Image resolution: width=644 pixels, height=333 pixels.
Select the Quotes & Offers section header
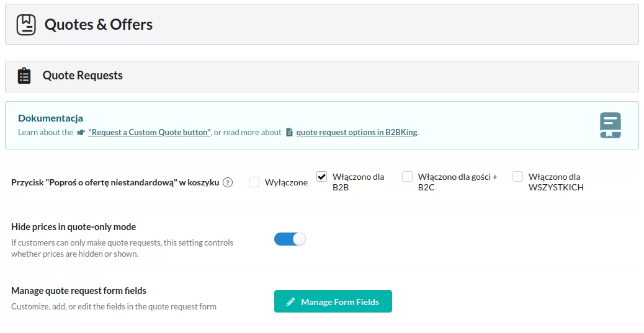99,24
